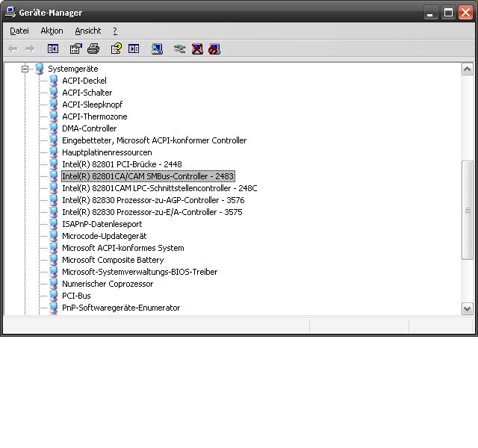Select Eingebetteter, Microsoft ACPI-konformer Controller
Viewport: 478px width, 448px height.
[x=155, y=140]
